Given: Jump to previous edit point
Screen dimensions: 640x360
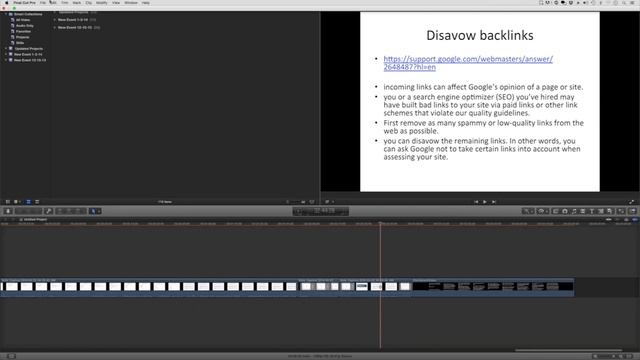Looking at the screenshot, I should 476,202.
